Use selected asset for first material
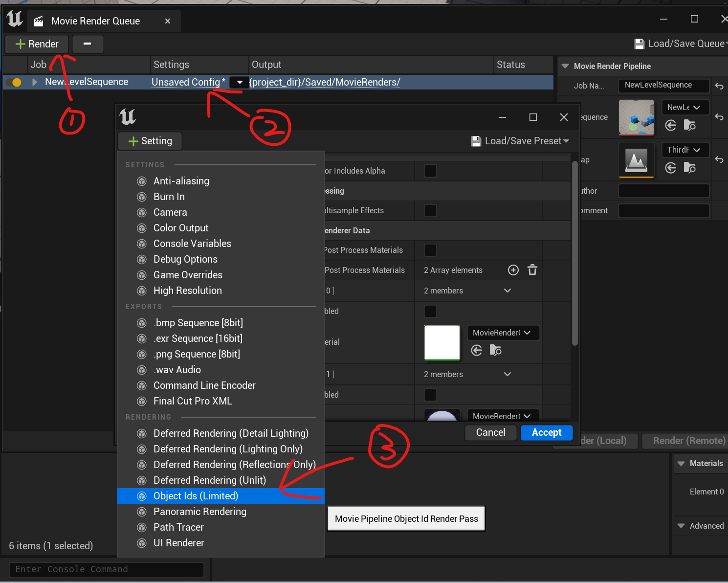 coord(477,350)
